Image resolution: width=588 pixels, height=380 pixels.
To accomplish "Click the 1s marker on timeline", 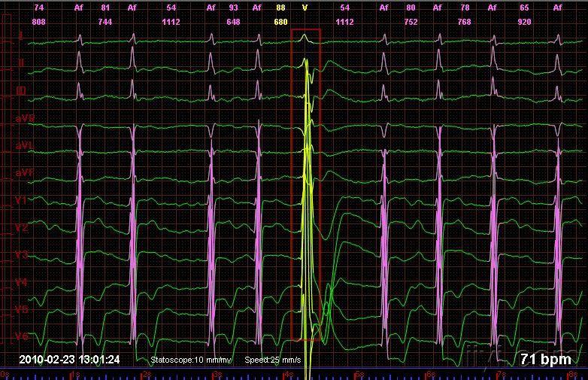I will click(x=74, y=374).
